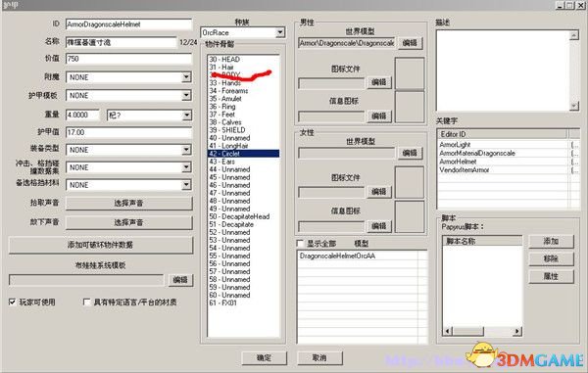Toggle the 显示全部 checkbox
The width and height of the screenshot is (588, 373).
[x=300, y=244]
